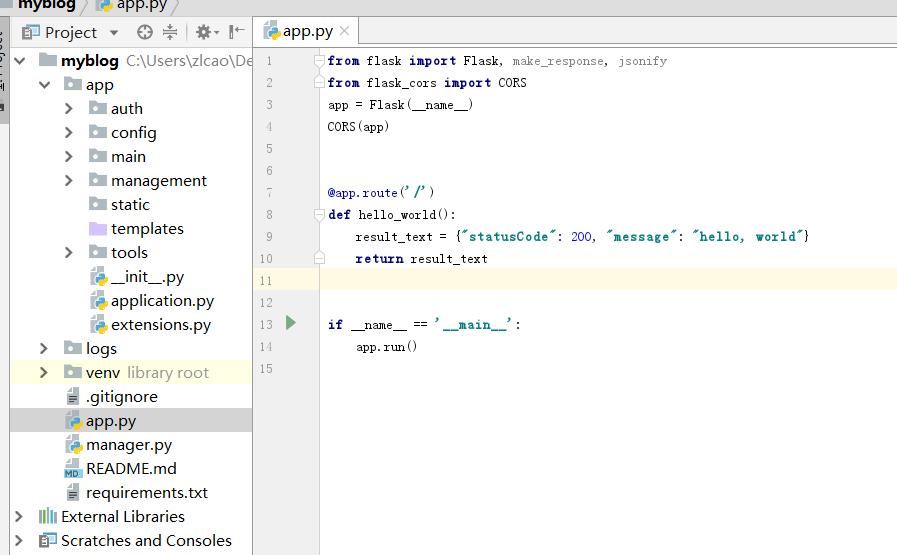Image resolution: width=897 pixels, height=555 pixels.
Task: Close the app.py editor tab
Action: click(x=345, y=31)
